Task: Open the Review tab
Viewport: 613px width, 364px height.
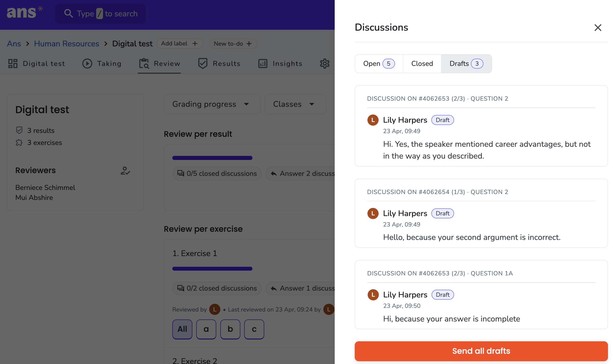Action: click(x=159, y=64)
